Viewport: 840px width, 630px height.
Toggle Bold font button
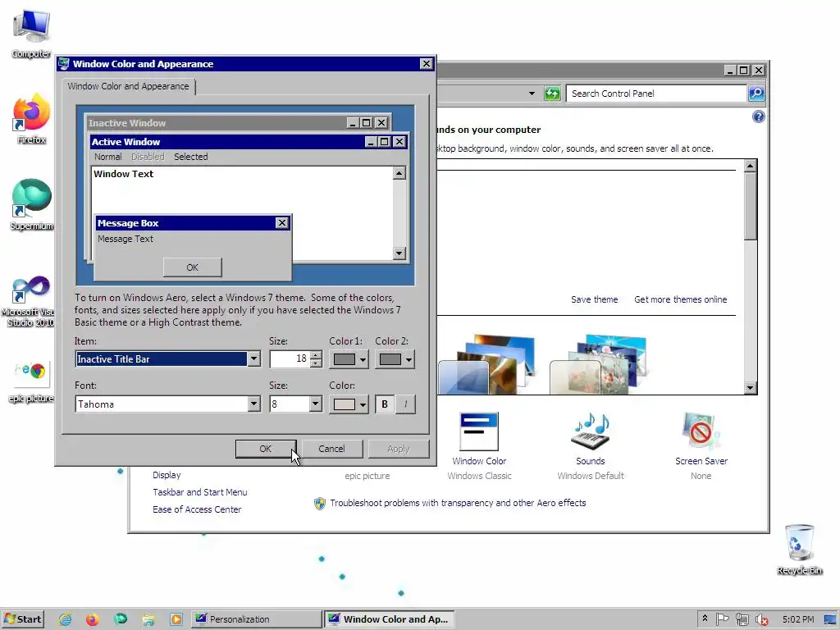point(385,404)
